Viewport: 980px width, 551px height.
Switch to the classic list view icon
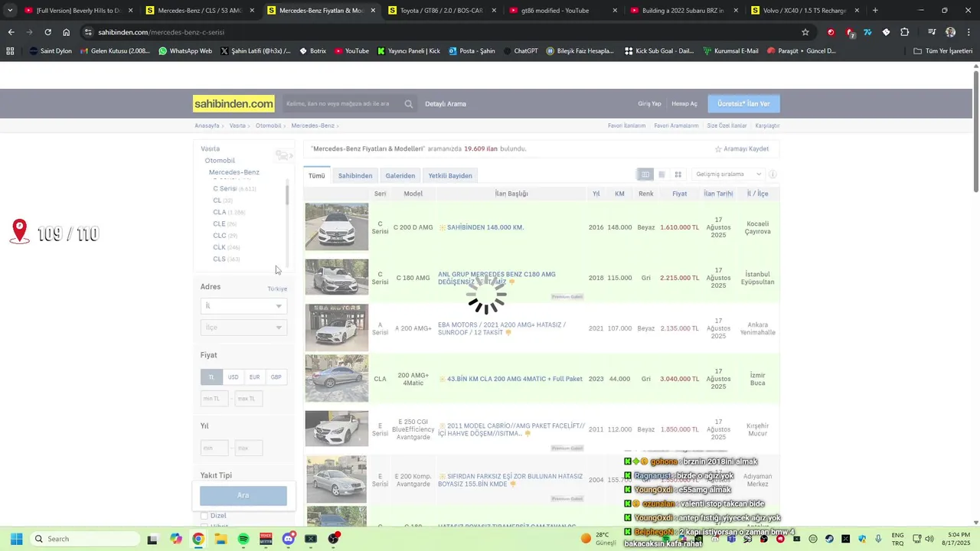[x=645, y=174]
